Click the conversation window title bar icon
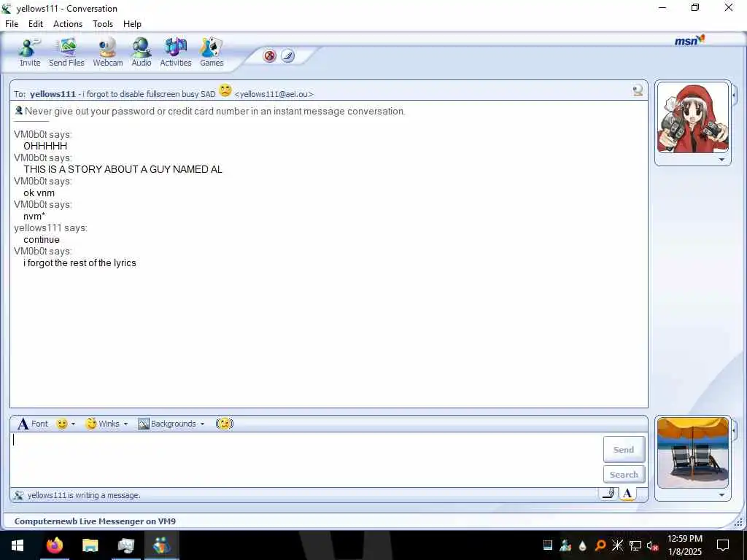The width and height of the screenshot is (747, 560). pos(7,8)
